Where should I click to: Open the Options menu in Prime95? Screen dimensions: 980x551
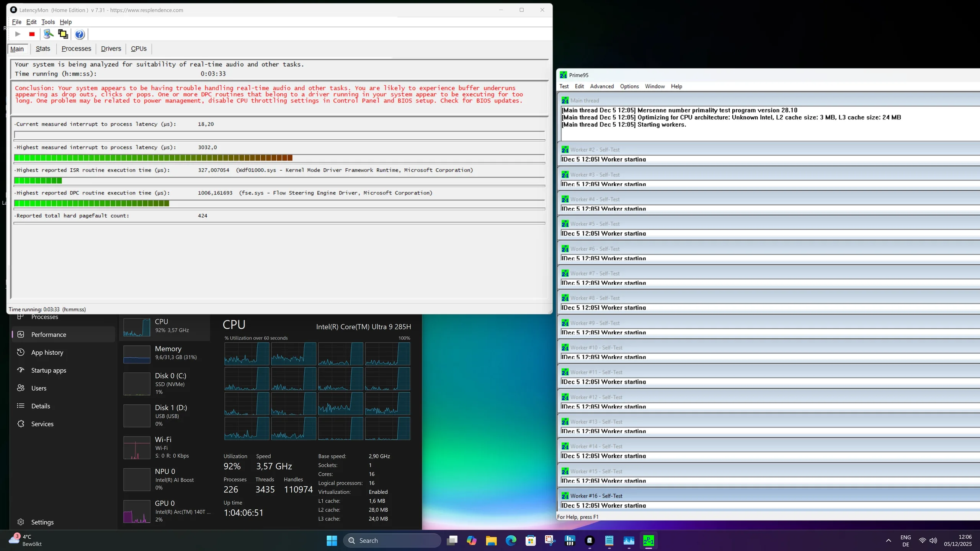coord(629,86)
